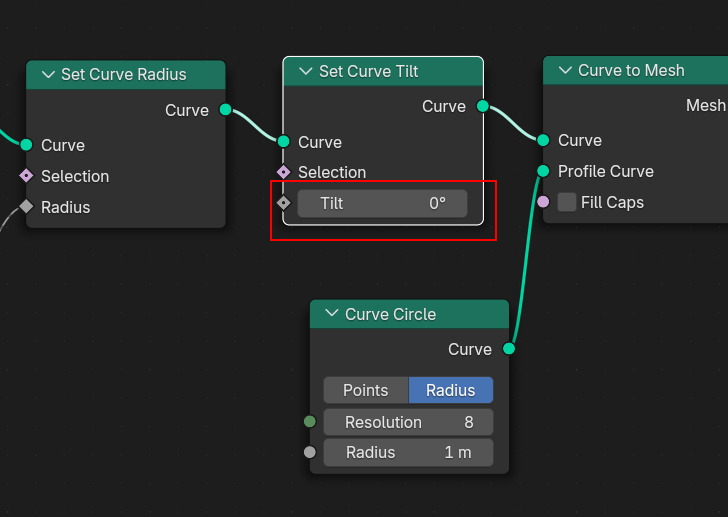Image resolution: width=728 pixels, height=517 pixels.
Task: Click Radius input socket on Set Curve Radius
Action: pos(26,207)
